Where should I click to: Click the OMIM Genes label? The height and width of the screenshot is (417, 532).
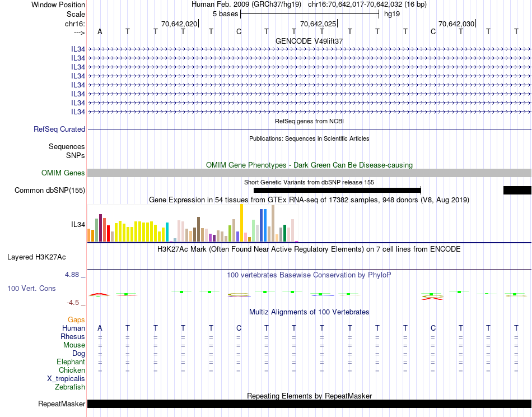pyautogui.click(x=63, y=173)
